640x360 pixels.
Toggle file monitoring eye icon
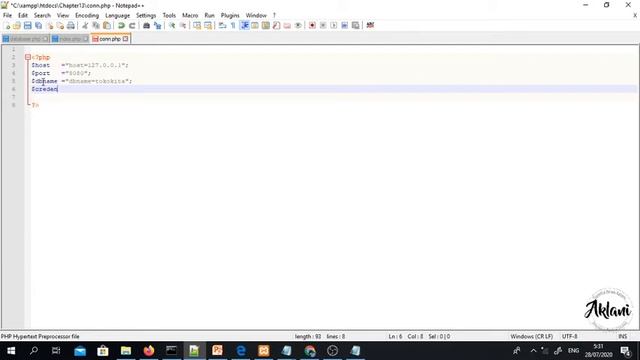298,26
